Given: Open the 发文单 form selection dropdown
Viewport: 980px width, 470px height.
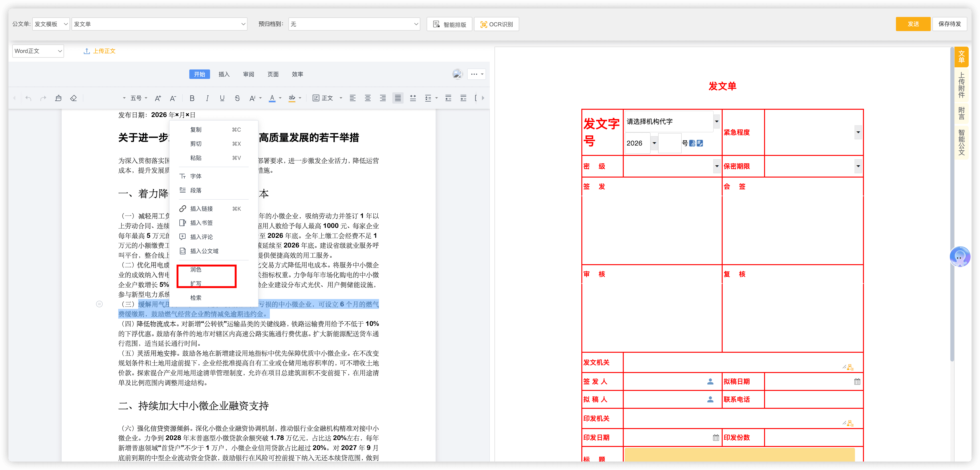Looking at the screenshot, I should [159, 24].
